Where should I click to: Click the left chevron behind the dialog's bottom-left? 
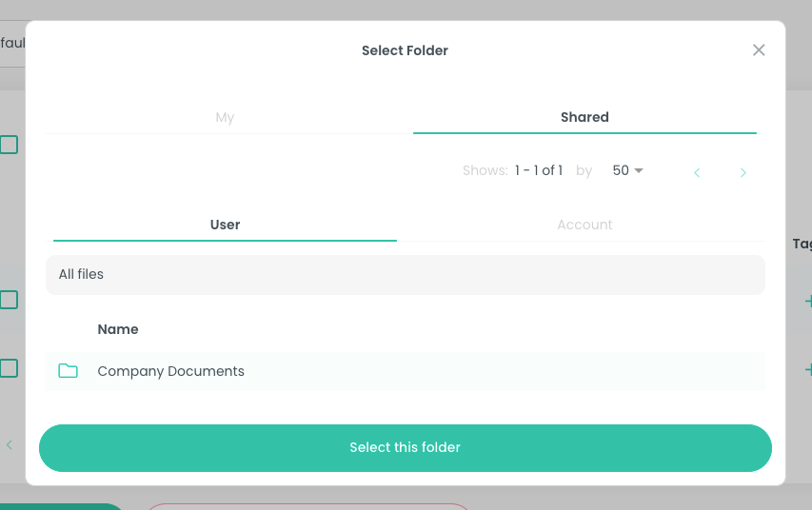[x=10, y=444]
